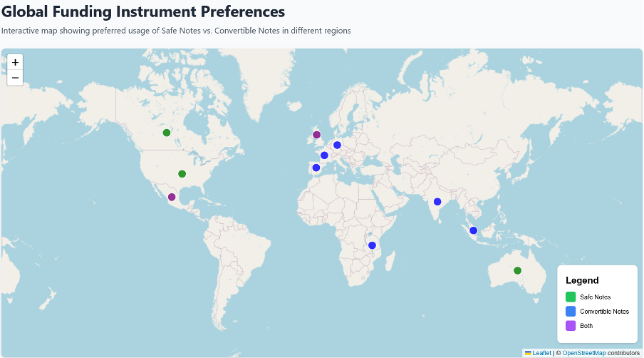Screen dimensions: 644x358
Task: Open the OpenStreetMap link
Action: pyautogui.click(x=583, y=353)
